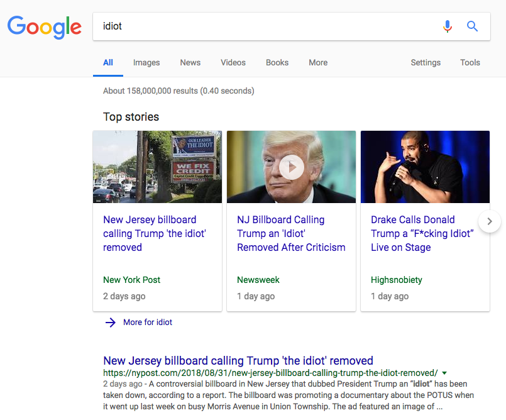The width and height of the screenshot is (506, 420).
Task: Click the nypost.com green URL
Action: click(270, 373)
